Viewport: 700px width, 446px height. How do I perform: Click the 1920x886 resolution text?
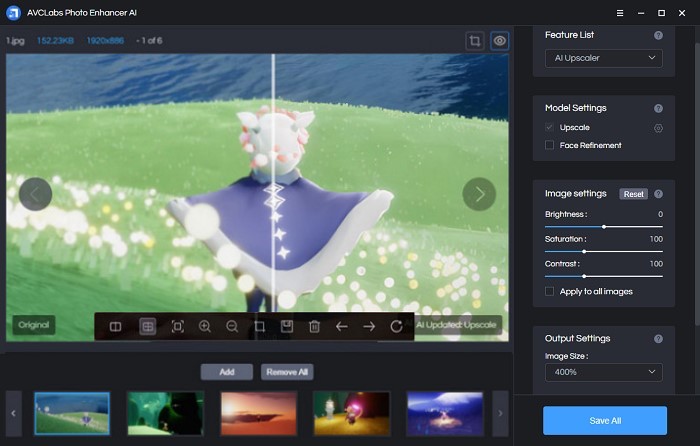(x=105, y=41)
